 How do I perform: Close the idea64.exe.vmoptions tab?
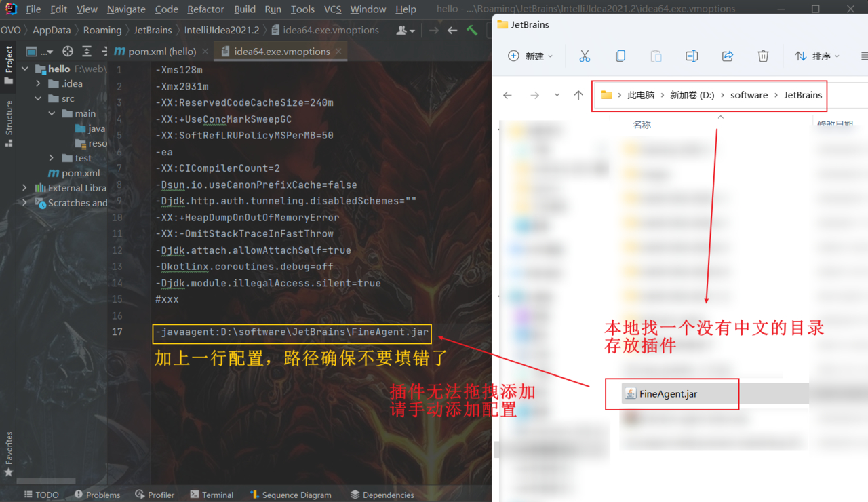point(340,51)
